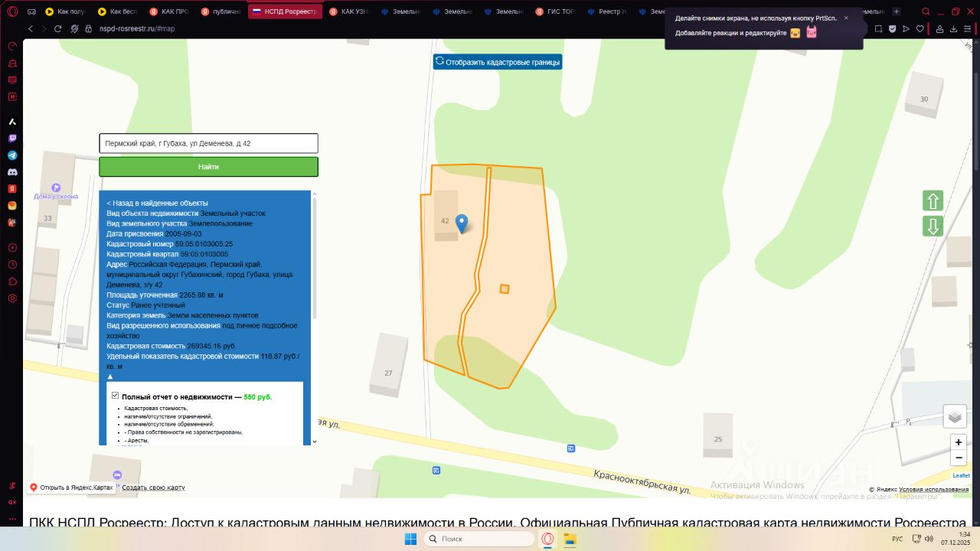Click the Создать свою карту link

[153, 487]
